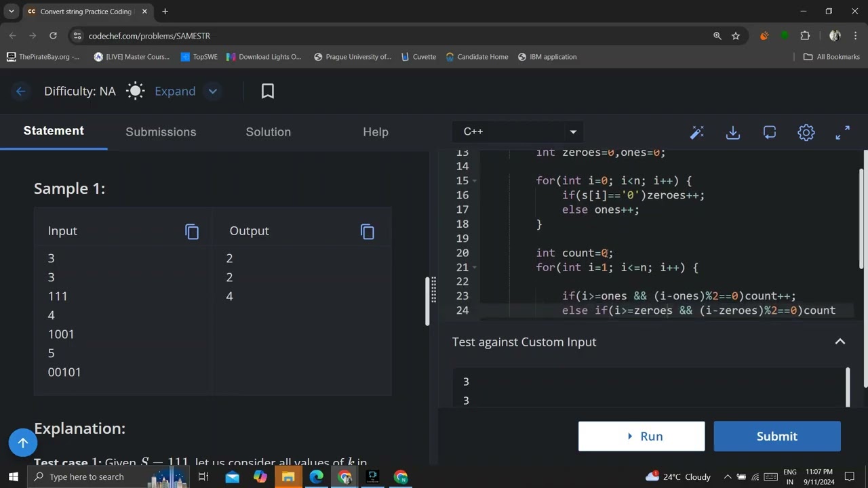Open the browser extensions puzzle icon
The width and height of the screenshot is (868, 488).
[806, 36]
